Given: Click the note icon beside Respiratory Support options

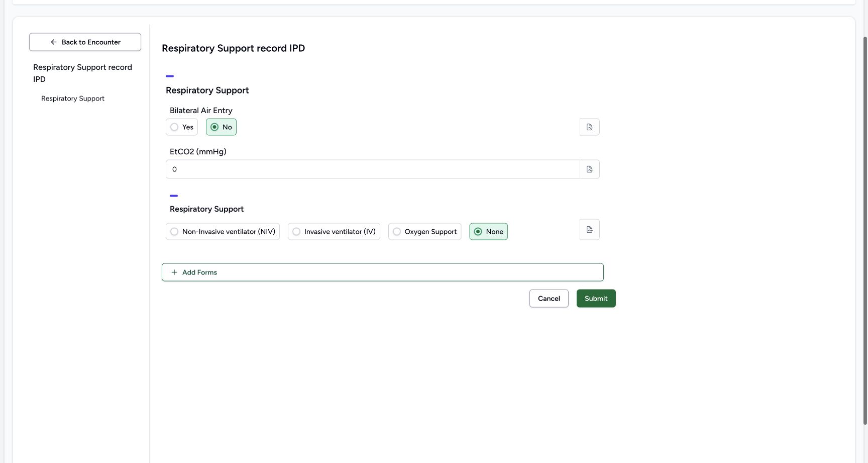Looking at the screenshot, I should 589,230.
